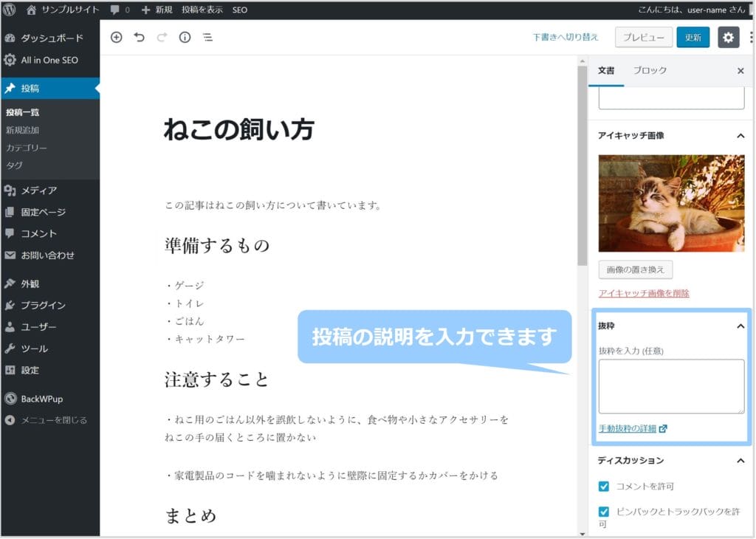This screenshot has width=756, height=539.
Task: Toggle the コメントを許可 checkbox
Action: 604,487
